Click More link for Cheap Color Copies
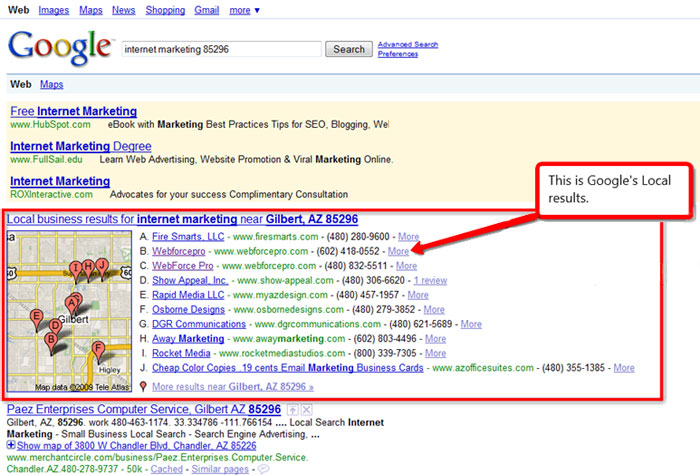This screenshot has width=700, height=475. coord(624,368)
